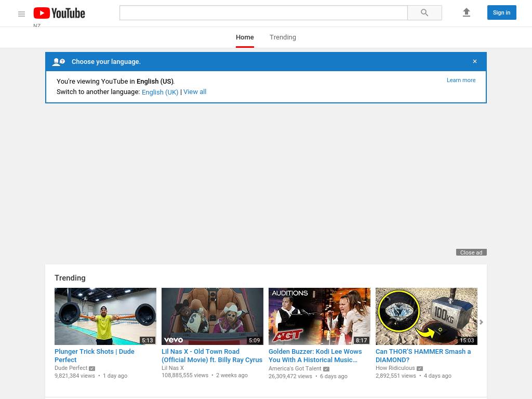This screenshot has height=399, width=532.
Task: Open the hamburger guide menu
Action: point(21,14)
